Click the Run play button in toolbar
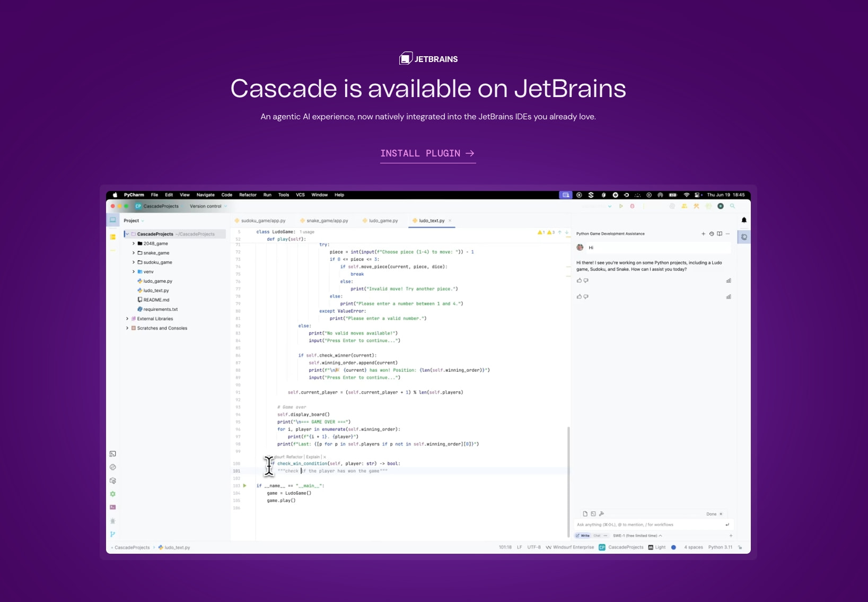 point(621,206)
